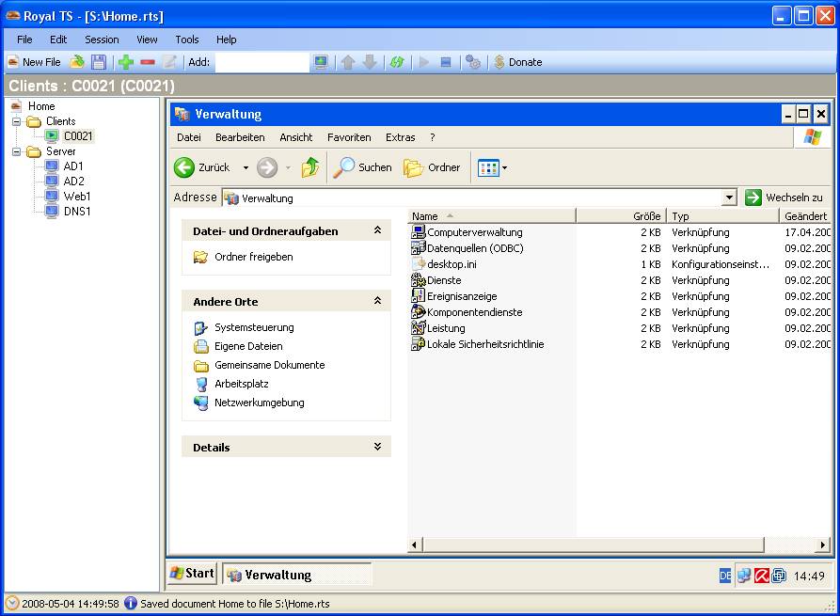Sort the file list by the Größe column

pos(622,216)
